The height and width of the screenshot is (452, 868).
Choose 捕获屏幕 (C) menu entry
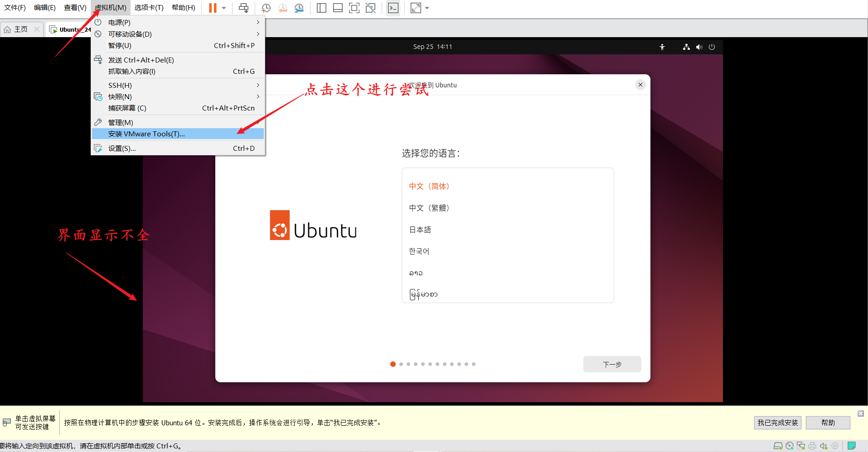tap(178, 108)
